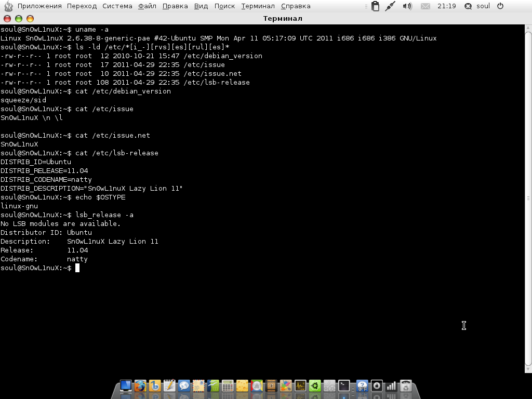The height and width of the screenshot is (399, 532).
Task: Open the notepad text editor dock icon
Action: [x=169, y=386]
